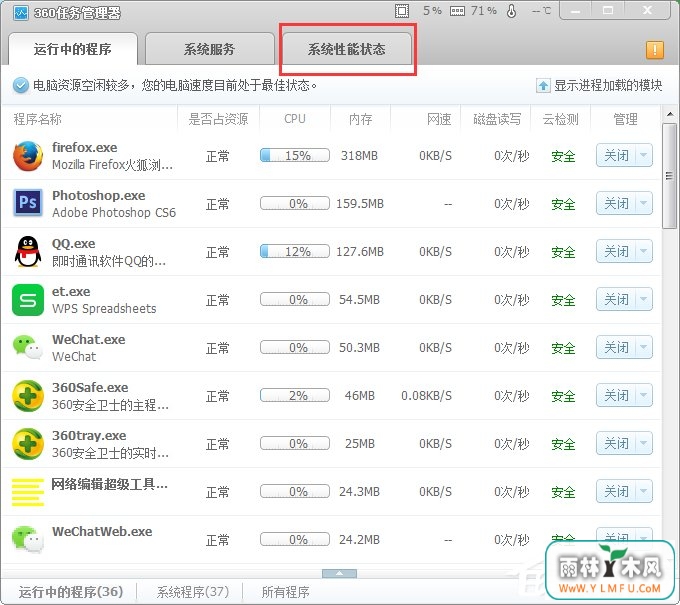Click the firefox.exe Firefox icon
The width and height of the screenshot is (680, 605).
click(28, 156)
